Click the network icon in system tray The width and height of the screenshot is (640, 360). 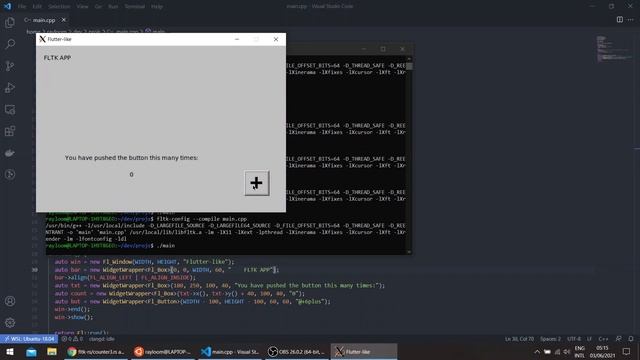[x=557, y=351]
